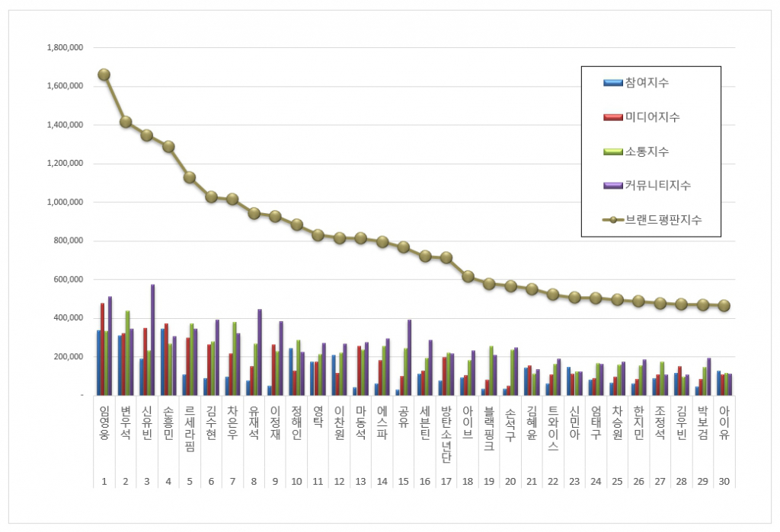The width and height of the screenshot is (780, 532).
Task: Select the line marker for 아이브
Action: point(468,276)
